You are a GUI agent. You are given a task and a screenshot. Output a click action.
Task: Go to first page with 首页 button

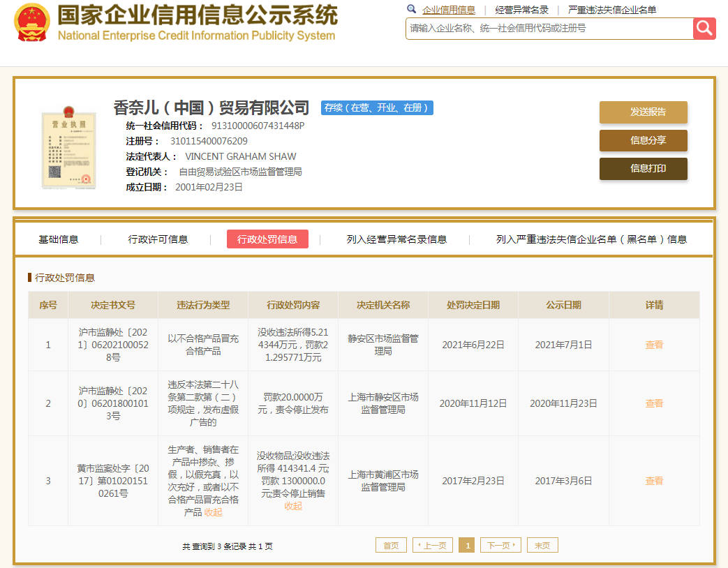point(391,545)
